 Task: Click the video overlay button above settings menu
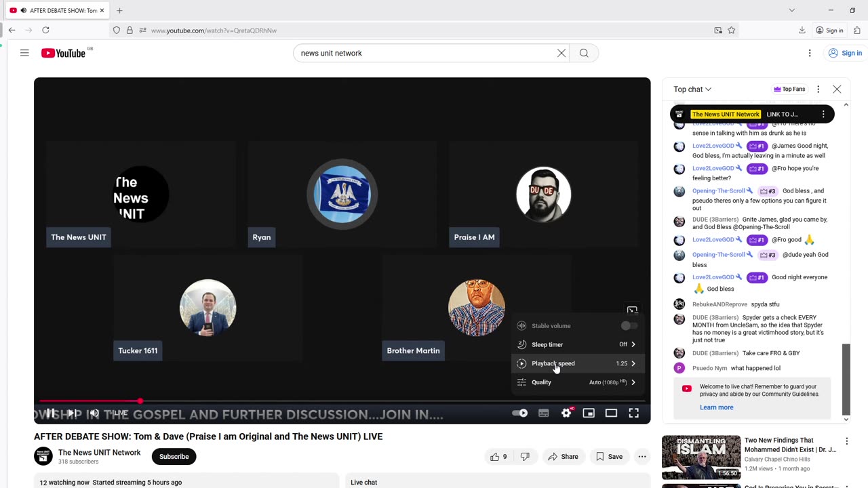(632, 310)
